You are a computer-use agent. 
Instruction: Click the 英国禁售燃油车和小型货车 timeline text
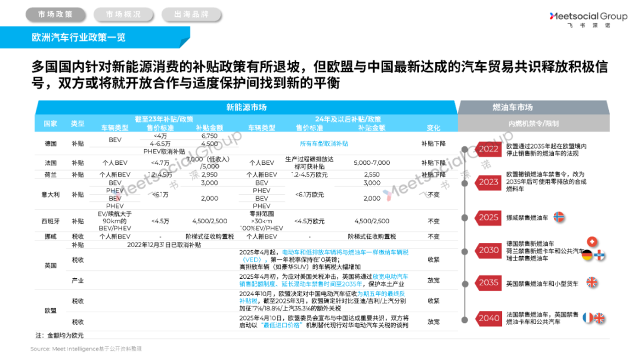542,283
